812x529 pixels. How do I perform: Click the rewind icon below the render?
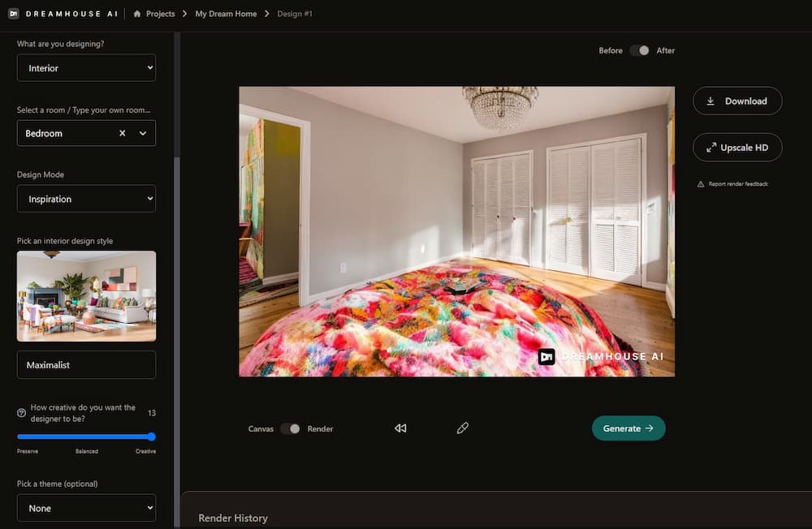click(x=400, y=428)
